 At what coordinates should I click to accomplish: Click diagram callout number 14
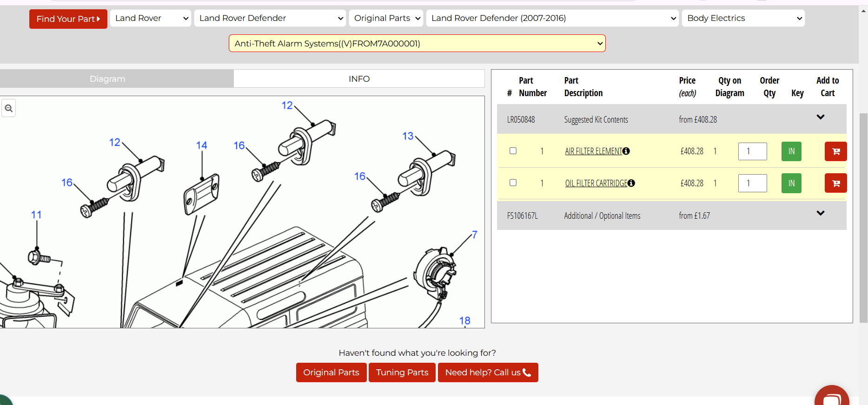[x=201, y=145]
